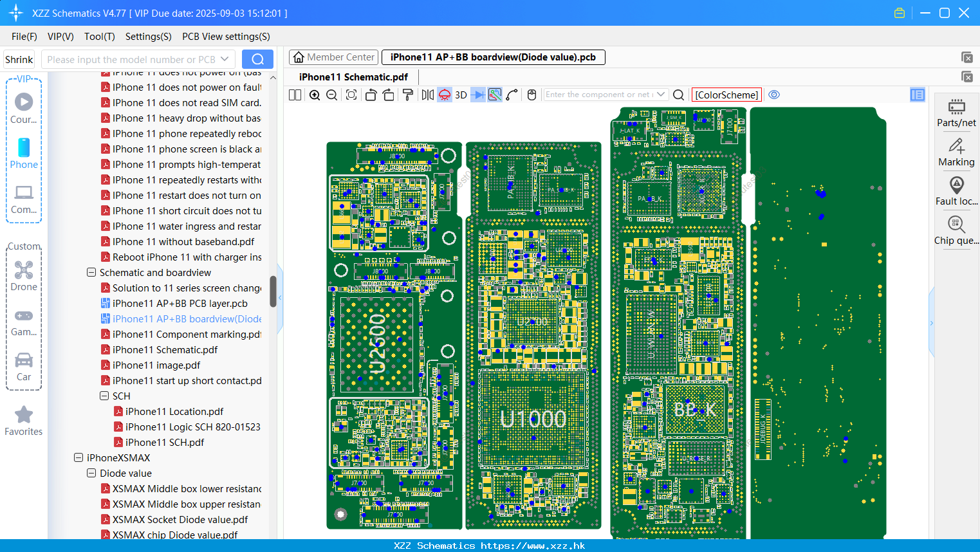The height and width of the screenshot is (552, 980).
Task: Open the Marking tool
Action: point(956,152)
